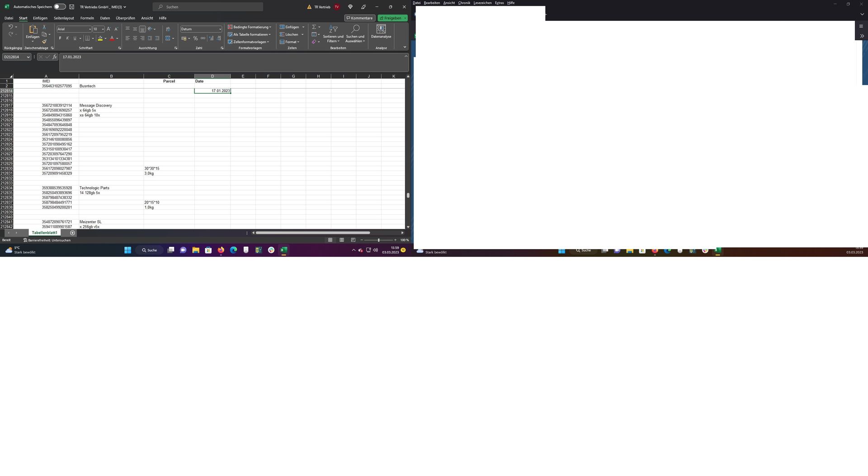Toggle underline formatting with U button
Screen dimensions: 868x476
tap(75, 38)
